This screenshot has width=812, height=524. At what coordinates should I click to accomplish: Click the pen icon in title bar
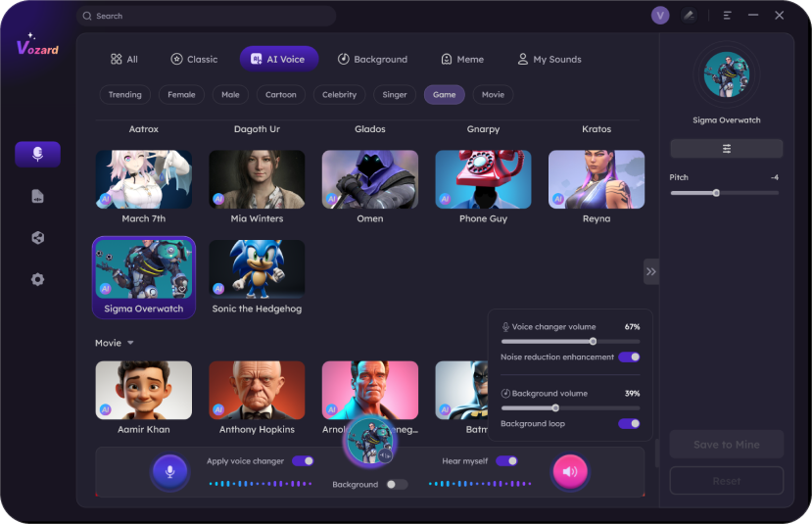pos(690,16)
